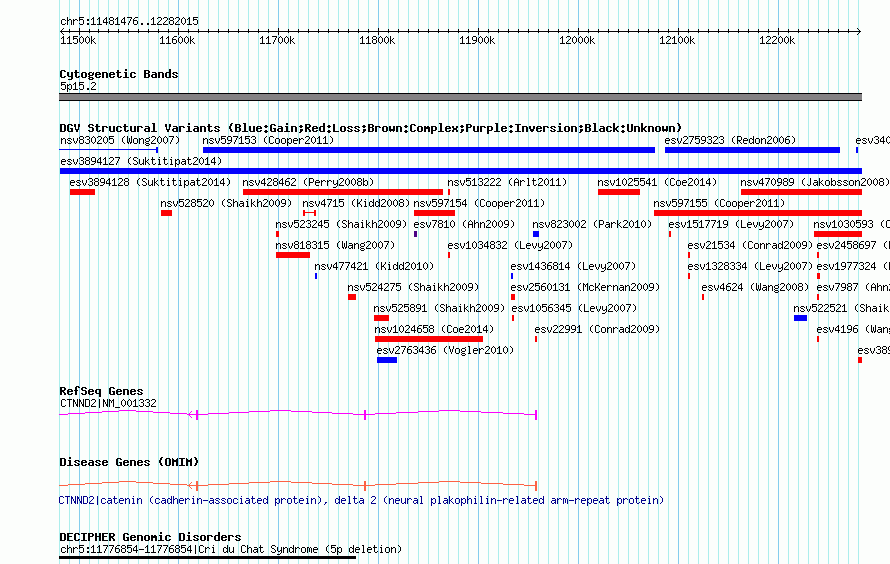Click the orange OMIM disease gene track

[x=298, y=485]
